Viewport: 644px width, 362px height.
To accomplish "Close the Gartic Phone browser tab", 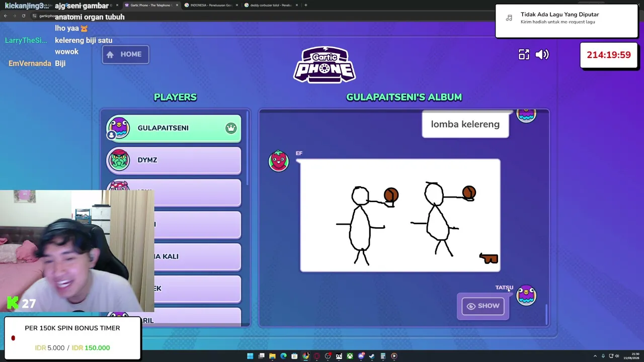I will coord(177,5).
